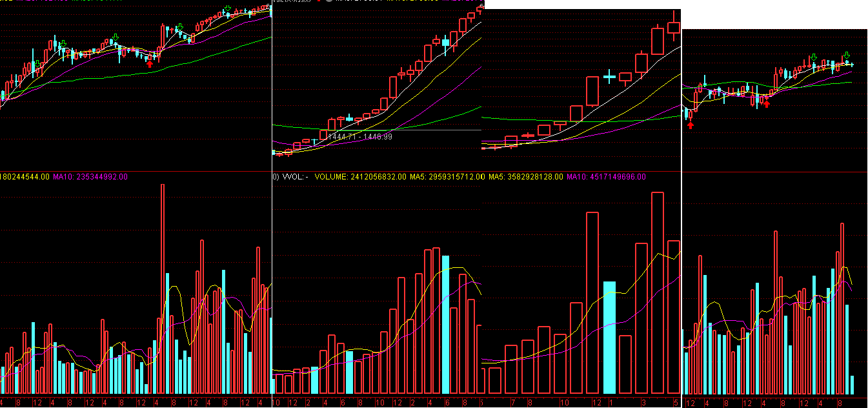Click the cyan cross doji candle in the third chart
The height and width of the screenshot is (408, 868).
[609, 77]
